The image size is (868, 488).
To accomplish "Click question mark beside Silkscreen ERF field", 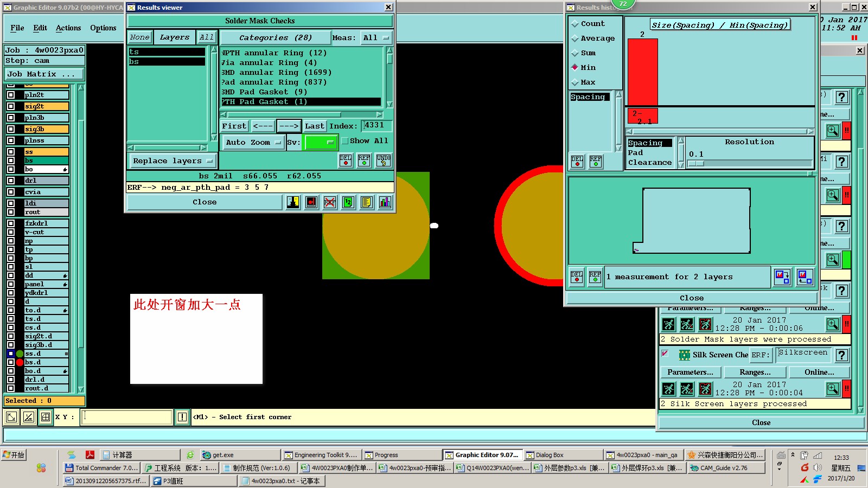I will tap(841, 355).
